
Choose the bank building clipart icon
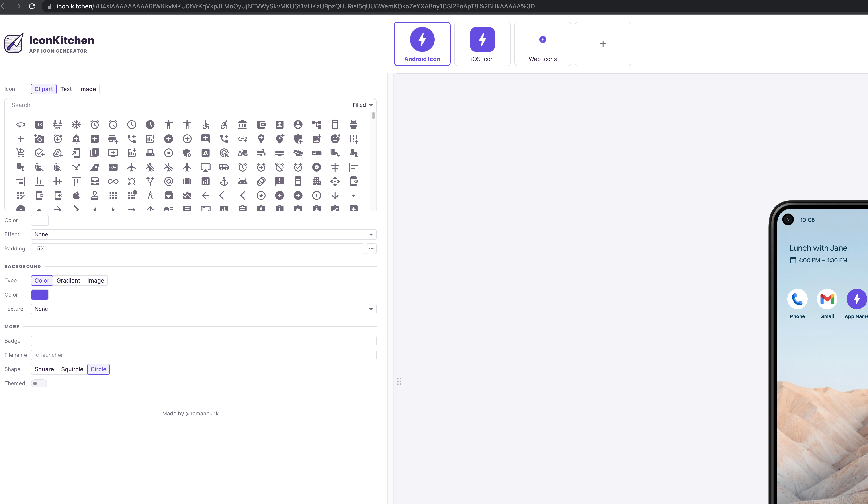(242, 124)
